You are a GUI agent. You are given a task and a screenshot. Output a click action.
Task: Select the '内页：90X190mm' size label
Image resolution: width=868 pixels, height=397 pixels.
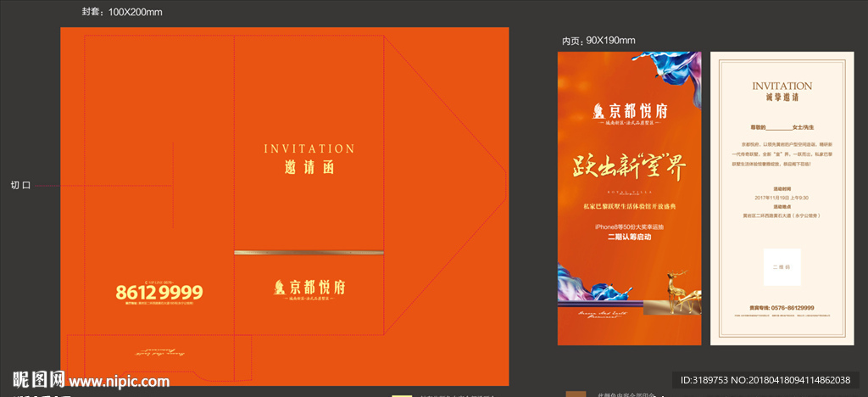tap(598, 41)
